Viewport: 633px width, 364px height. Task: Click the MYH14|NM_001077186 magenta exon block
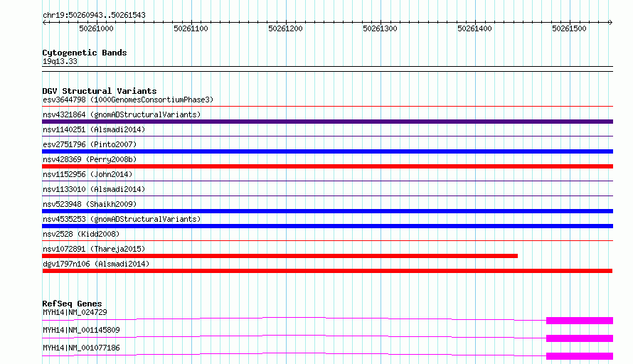pos(580,356)
